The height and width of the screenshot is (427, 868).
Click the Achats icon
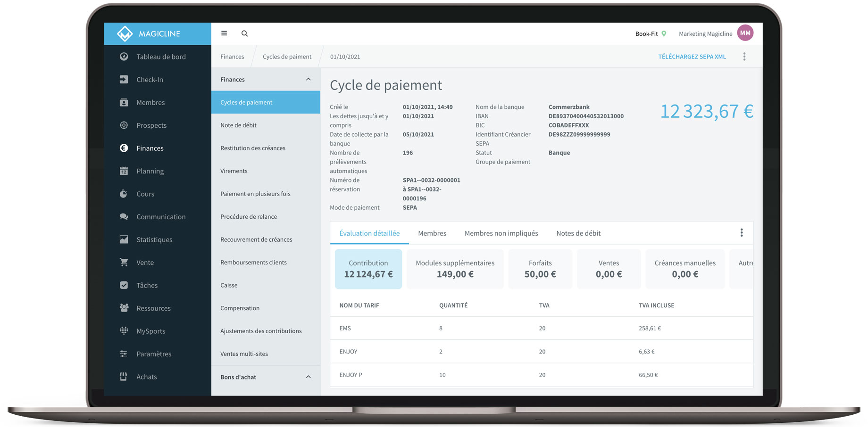click(x=124, y=377)
